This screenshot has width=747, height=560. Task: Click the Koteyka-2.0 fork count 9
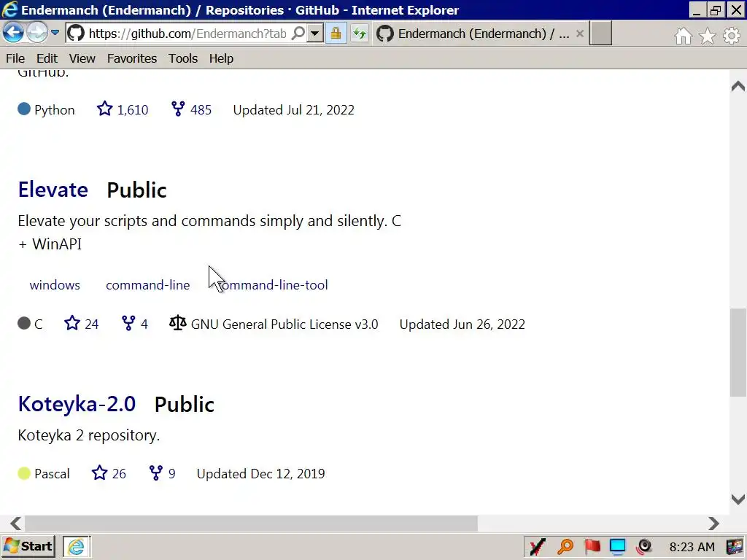(x=163, y=473)
